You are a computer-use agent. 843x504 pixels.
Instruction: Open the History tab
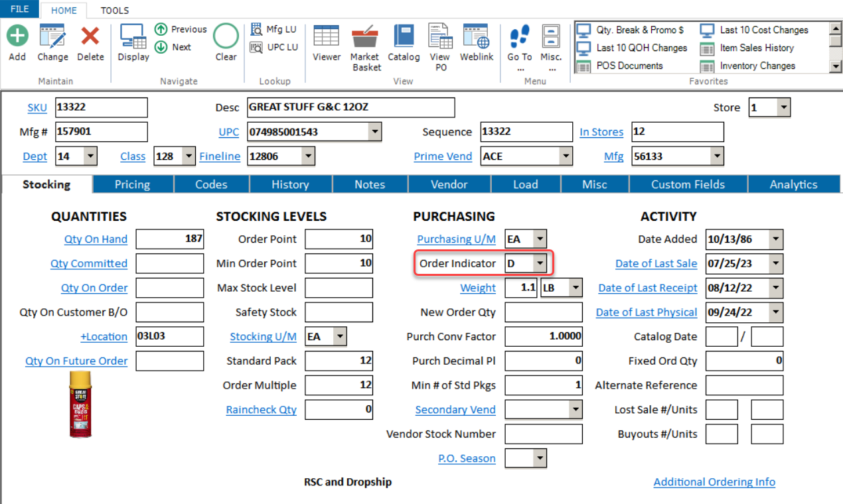290,184
